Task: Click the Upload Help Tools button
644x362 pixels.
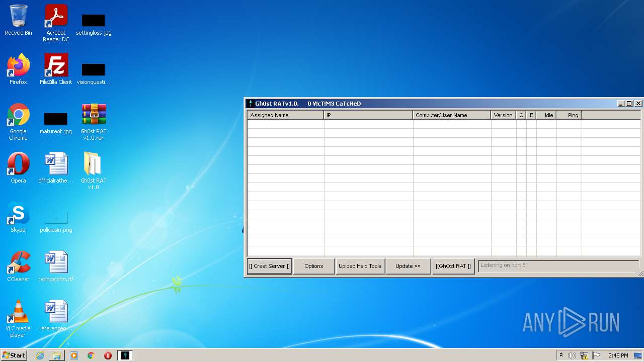Action: pyautogui.click(x=360, y=266)
